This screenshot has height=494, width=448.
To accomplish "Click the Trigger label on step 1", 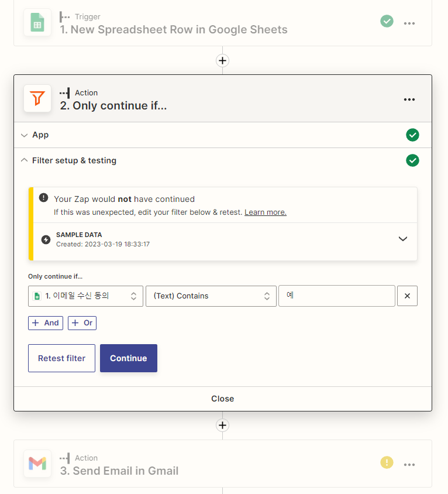I will tap(88, 17).
